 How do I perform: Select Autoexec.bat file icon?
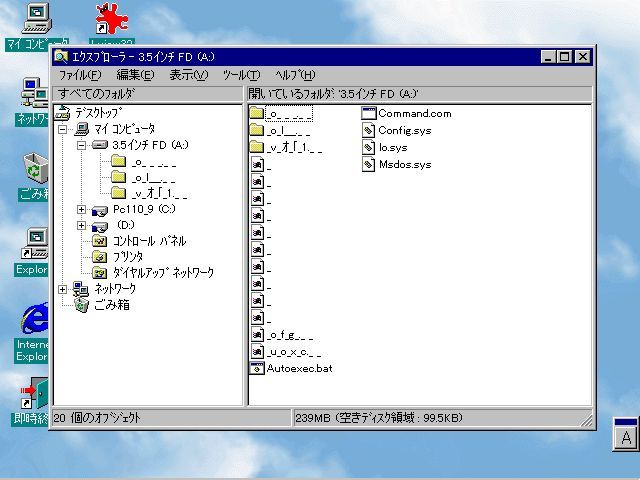257,368
